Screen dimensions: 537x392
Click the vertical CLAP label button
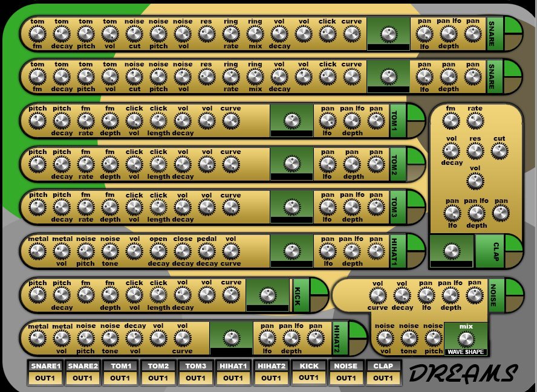tap(490, 251)
